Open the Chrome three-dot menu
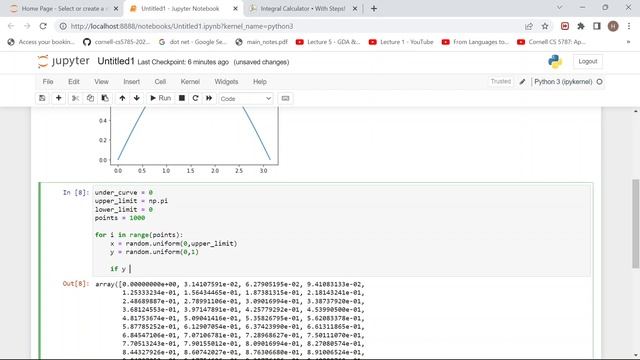 (629, 26)
